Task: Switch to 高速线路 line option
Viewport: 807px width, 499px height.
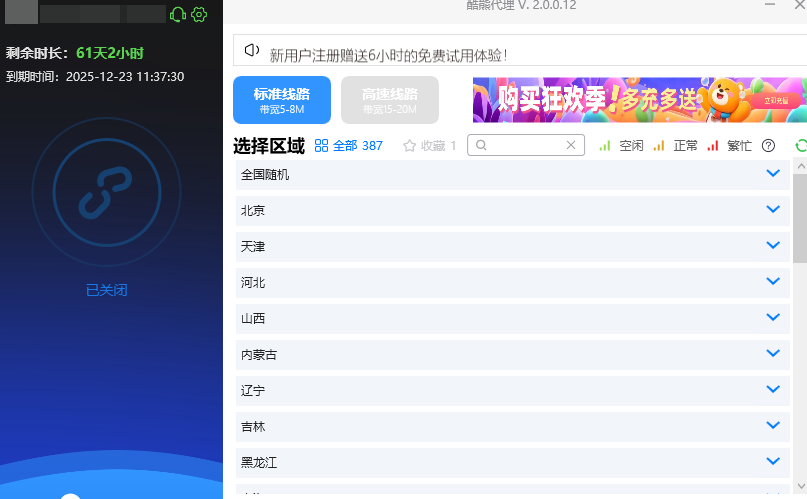Action: [x=390, y=100]
